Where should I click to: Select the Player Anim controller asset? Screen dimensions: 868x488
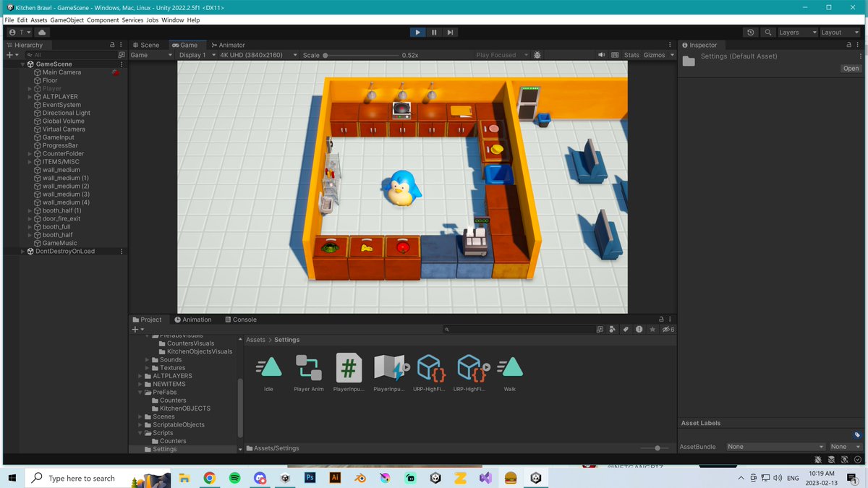[x=309, y=373]
